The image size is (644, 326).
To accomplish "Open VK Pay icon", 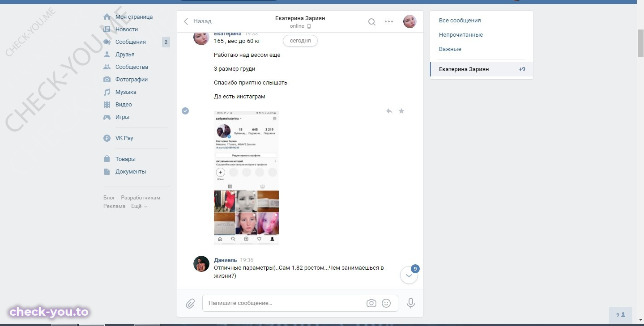I will tap(107, 138).
